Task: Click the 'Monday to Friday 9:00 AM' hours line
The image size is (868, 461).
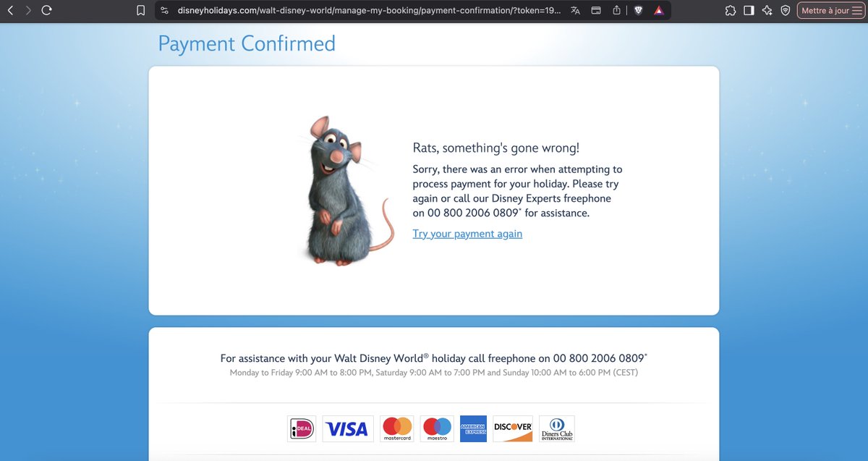Action: pos(434,373)
